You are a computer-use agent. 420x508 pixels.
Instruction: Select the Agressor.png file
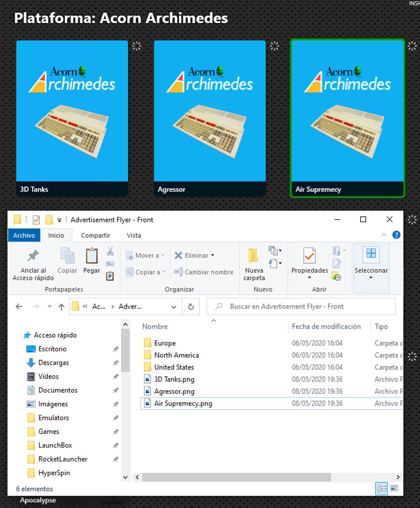[174, 391]
